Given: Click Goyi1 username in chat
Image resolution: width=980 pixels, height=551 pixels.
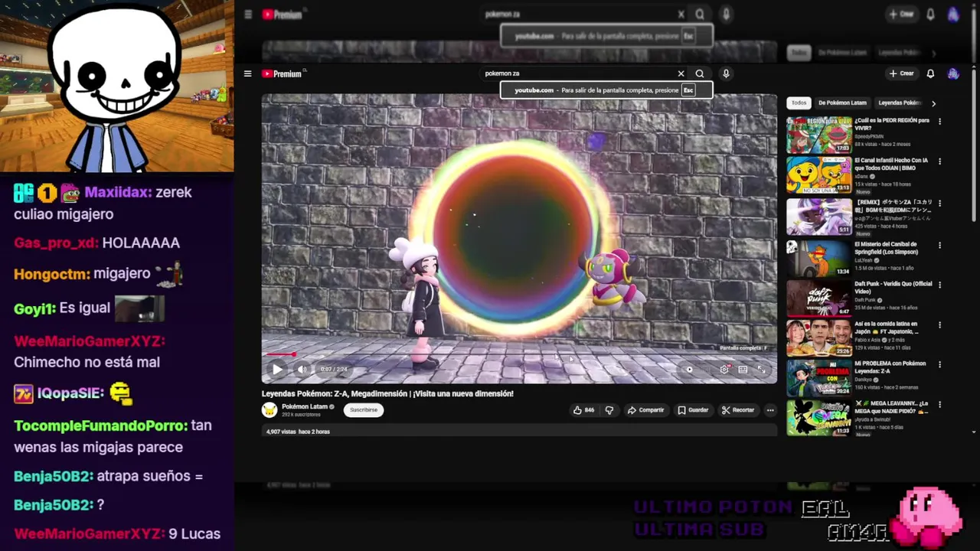Looking at the screenshot, I should [34, 308].
